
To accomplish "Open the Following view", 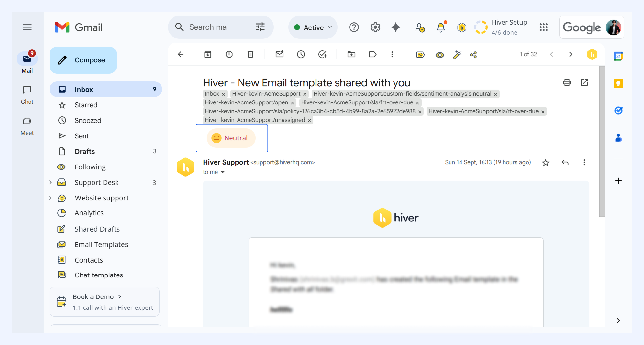I will coord(106,167).
